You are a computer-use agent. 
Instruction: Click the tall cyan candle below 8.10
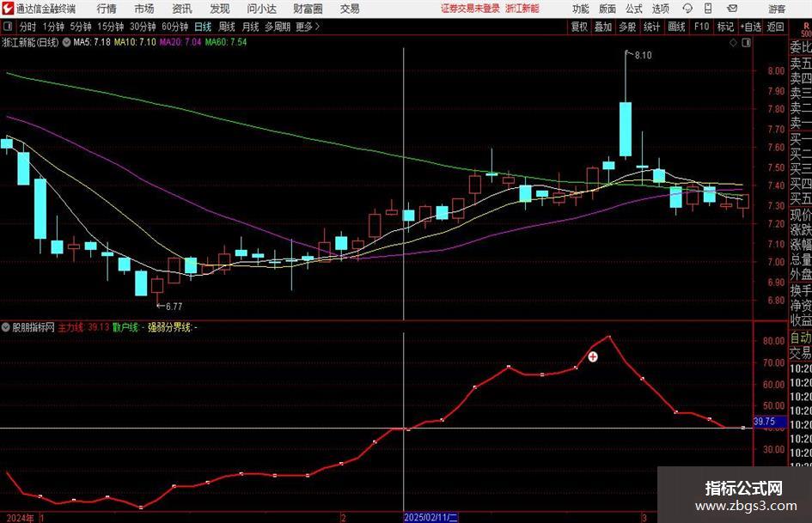pyautogui.click(x=626, y=130)
